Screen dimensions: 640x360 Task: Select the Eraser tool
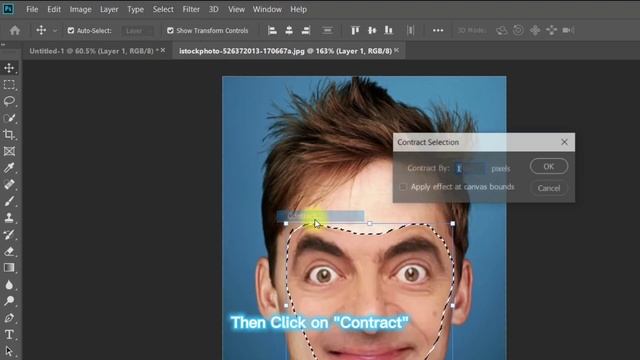coord(9,251)
